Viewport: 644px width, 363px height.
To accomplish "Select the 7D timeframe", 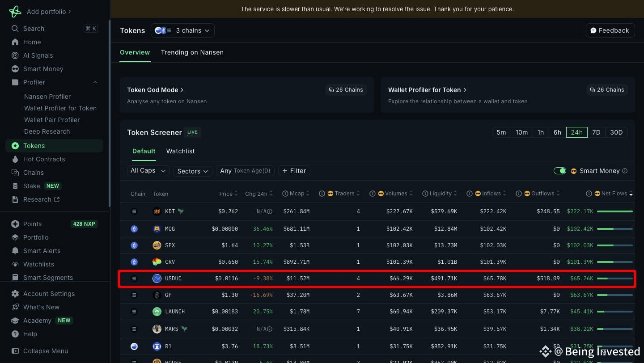I will point(596,132).
